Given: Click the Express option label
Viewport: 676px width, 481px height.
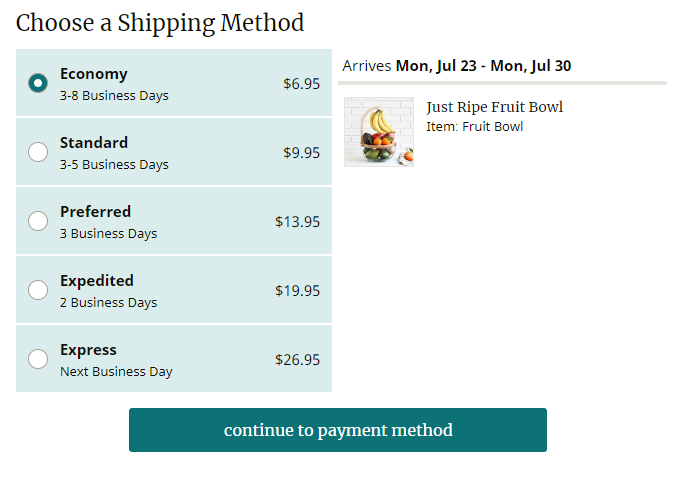Looking at the screenshot, I should pyautogui.click(x=88, y=350).
